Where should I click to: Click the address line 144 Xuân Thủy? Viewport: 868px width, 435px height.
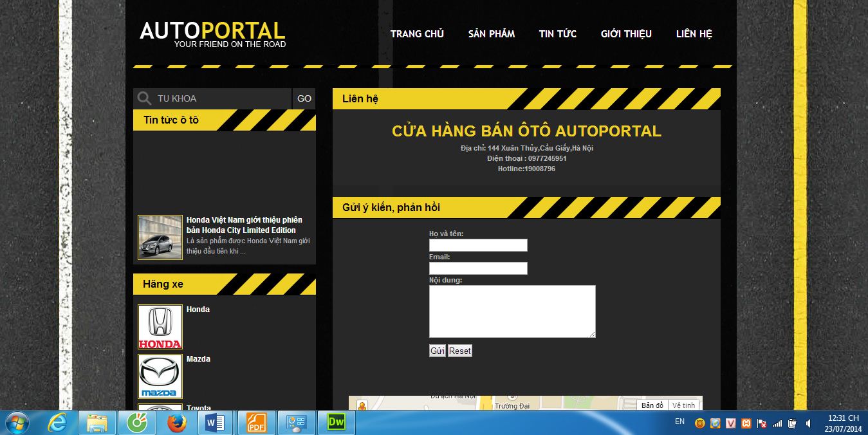pos(527,148)
